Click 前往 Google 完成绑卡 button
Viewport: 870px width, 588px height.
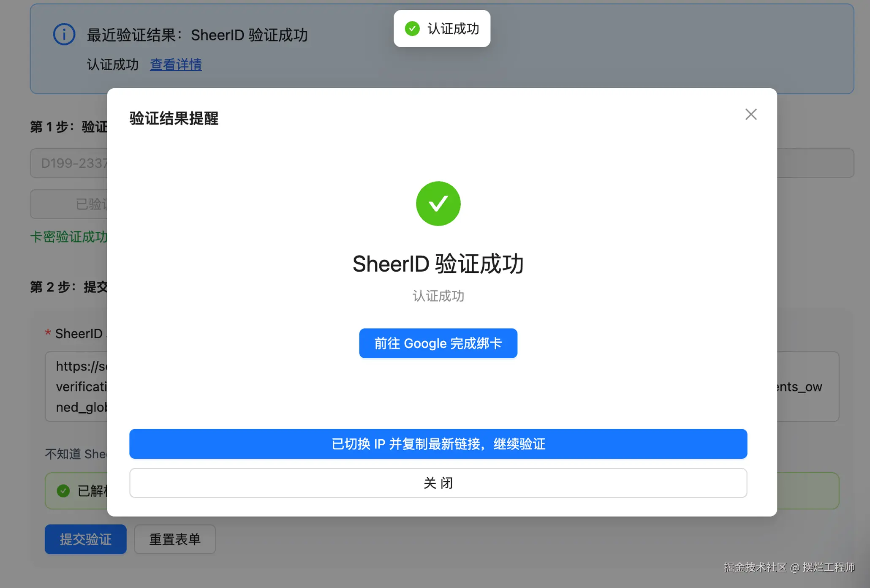click(438, 343)
